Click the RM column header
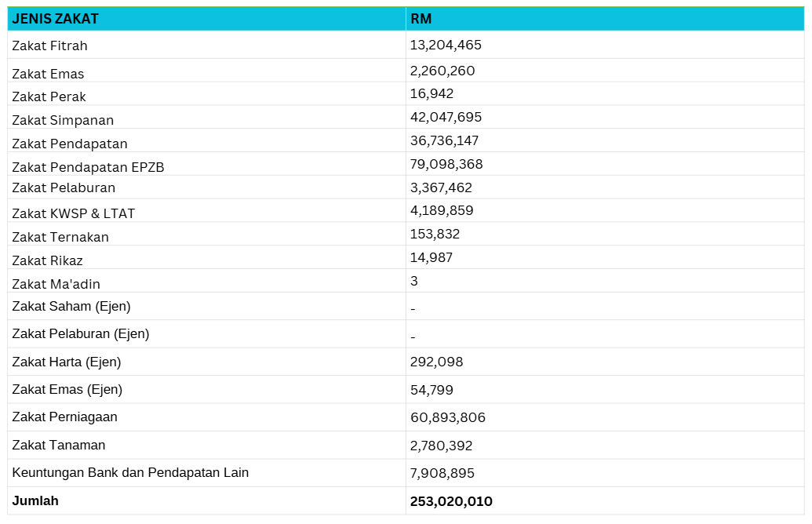Viewport: 812px width, 524px height. pyautogui.click(x=421, y=19)
